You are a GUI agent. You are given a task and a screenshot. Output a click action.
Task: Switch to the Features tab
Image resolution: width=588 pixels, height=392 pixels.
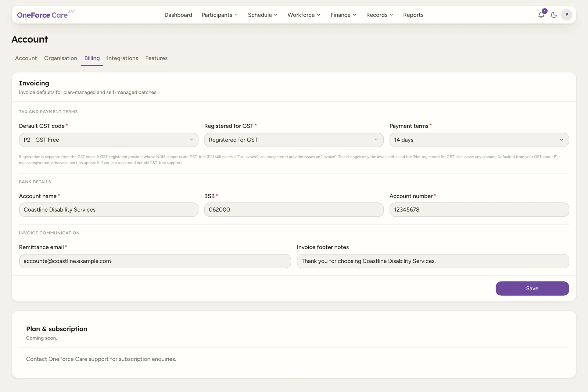(x=156, y=58)
